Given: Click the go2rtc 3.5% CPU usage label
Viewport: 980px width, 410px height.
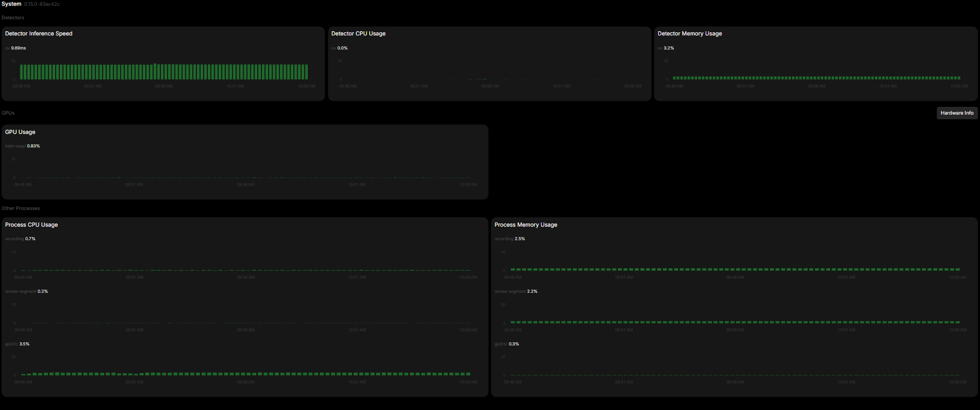Looking at the screenshot, I should tap(17, 344).
